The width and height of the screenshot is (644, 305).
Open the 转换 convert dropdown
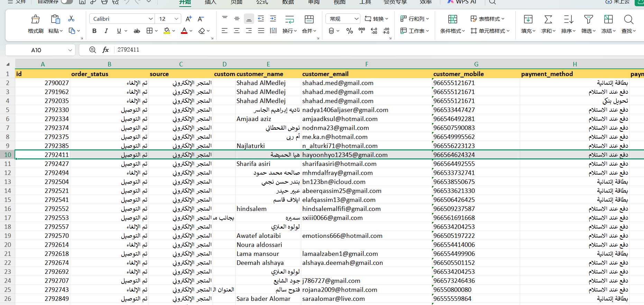[377, 19]
